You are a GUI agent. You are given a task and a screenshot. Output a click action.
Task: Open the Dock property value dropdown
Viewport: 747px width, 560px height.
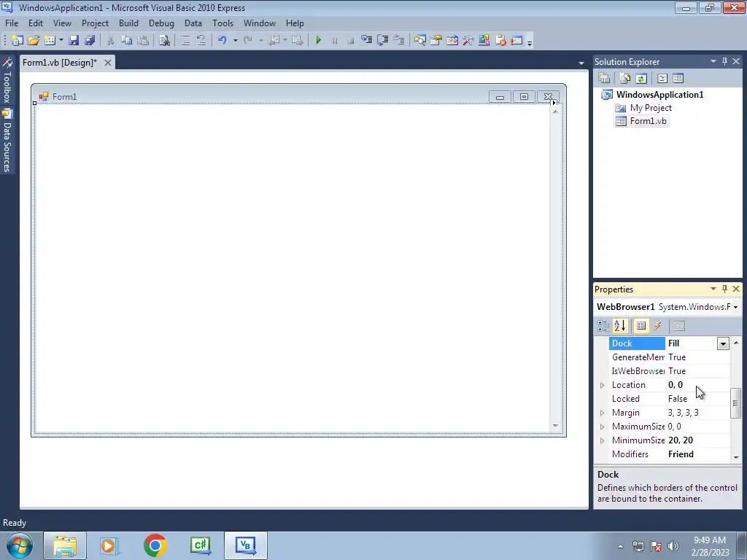[x=723, y=343]
